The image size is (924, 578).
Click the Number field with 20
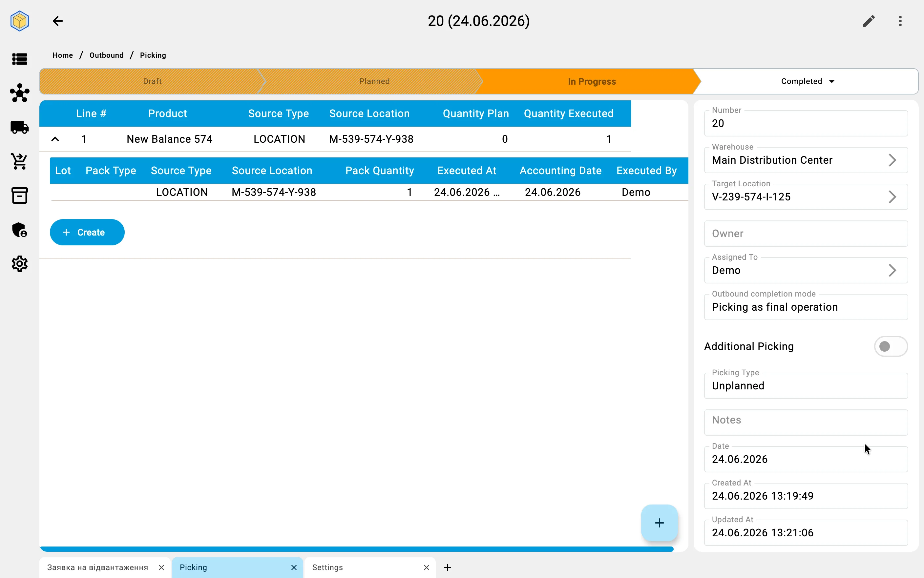pos(806,123)
